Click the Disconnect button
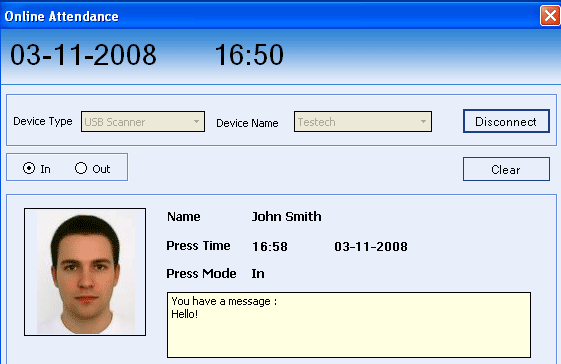 coord(506,121)
